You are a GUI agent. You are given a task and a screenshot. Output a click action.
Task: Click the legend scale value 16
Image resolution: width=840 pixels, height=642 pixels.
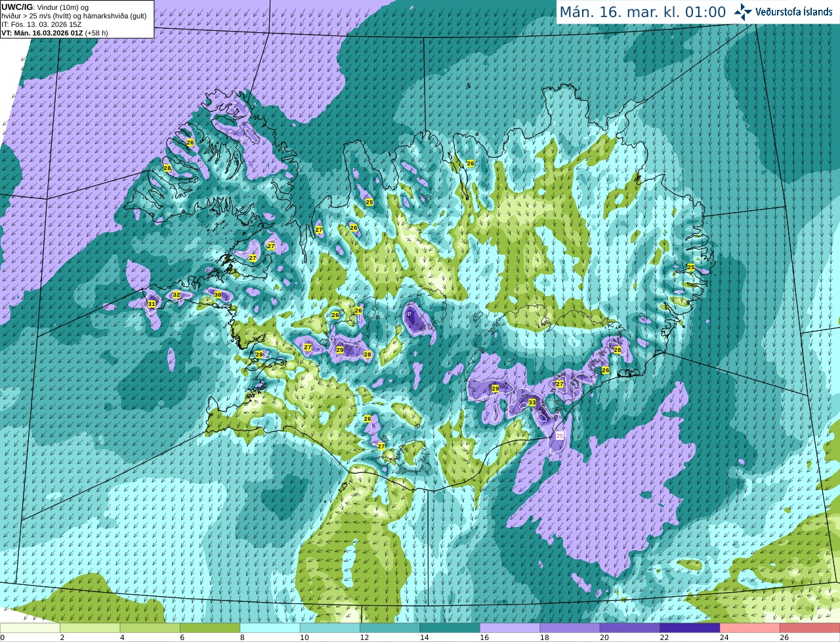(x=484, y=637)
